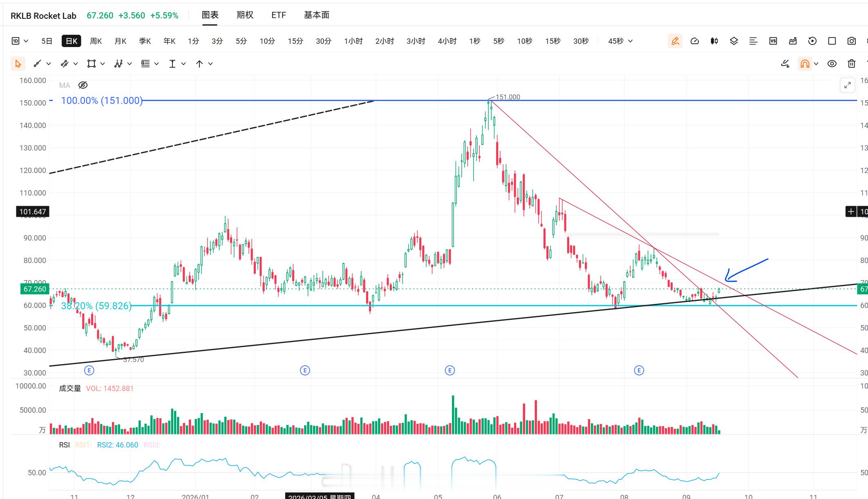Expand magnet mode dropdown arrow
868x499 pixels.
(816, 64)
